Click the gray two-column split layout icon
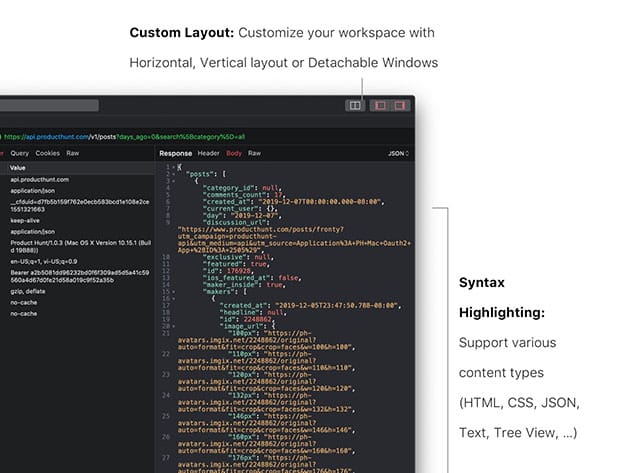This screenshot has height=473, width=630. pos(354,105)
